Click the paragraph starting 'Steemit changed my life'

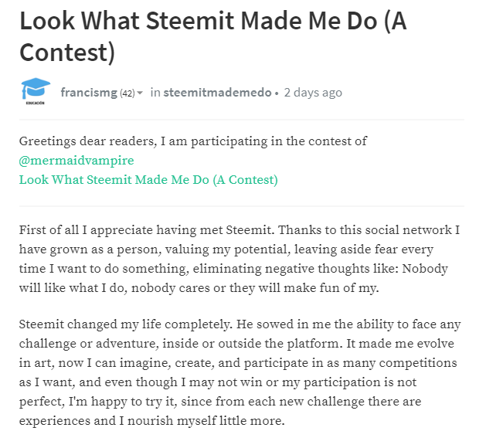coord(240,372)
